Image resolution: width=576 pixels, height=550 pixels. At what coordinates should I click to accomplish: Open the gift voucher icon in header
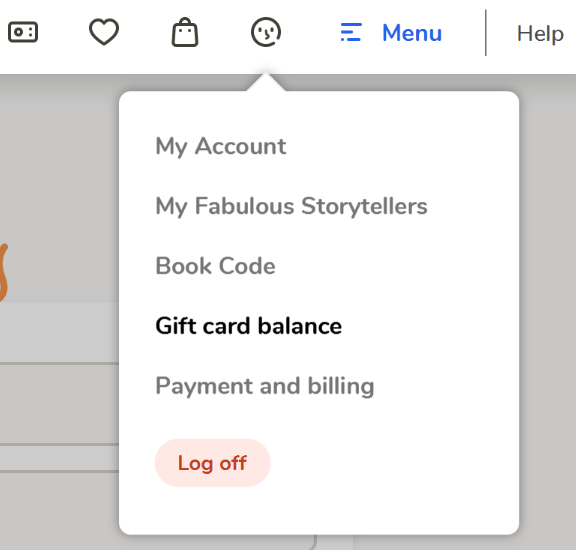pos(23,32)
